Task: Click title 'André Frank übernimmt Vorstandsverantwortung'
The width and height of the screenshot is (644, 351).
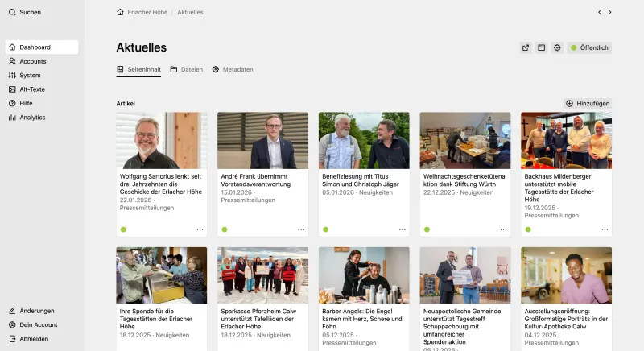Action: click(x=255, y=180)
